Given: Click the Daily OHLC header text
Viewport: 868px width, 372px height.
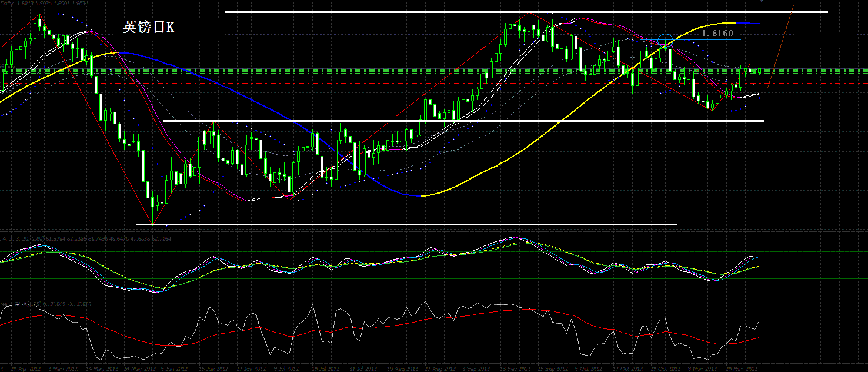Looking at the screenshot, I should click(45, 3).
